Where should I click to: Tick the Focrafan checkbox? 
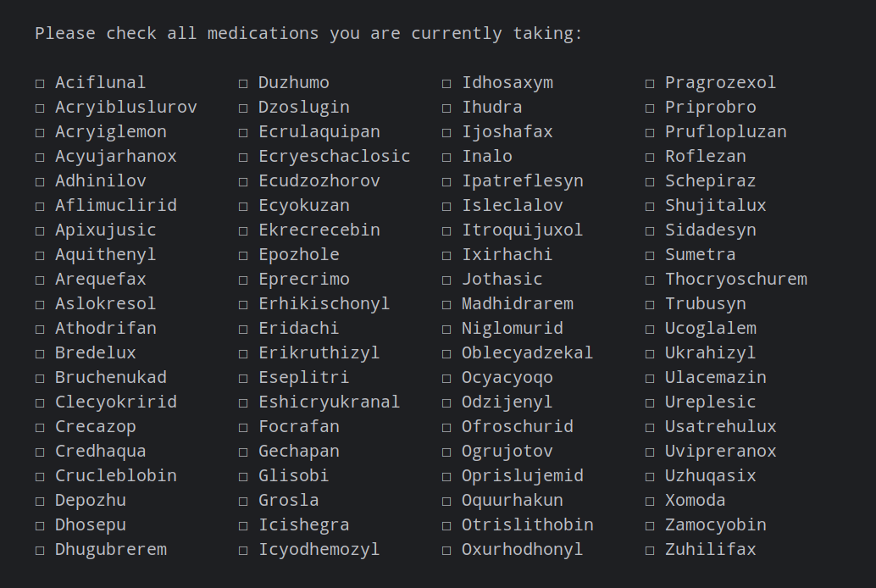243,427
